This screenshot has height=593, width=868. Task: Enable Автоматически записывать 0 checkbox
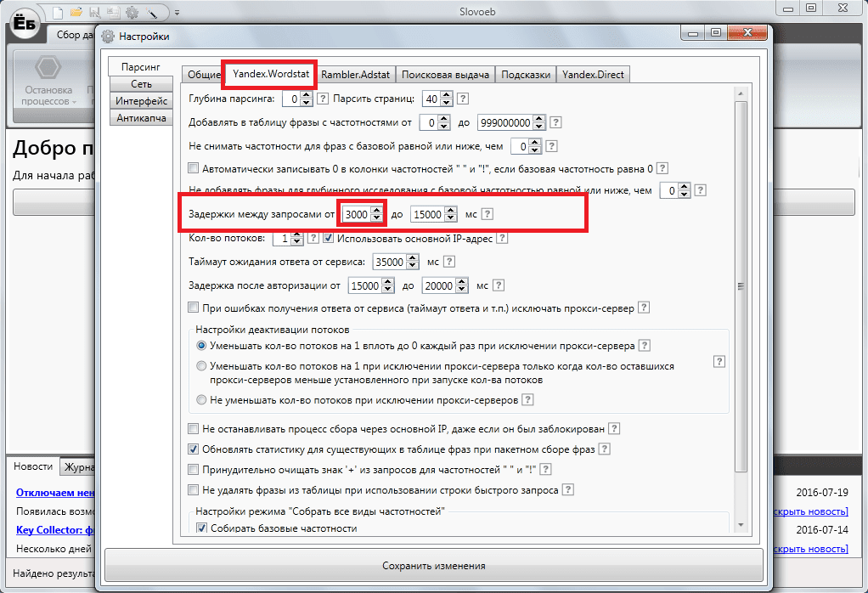(x=193, y=167)
